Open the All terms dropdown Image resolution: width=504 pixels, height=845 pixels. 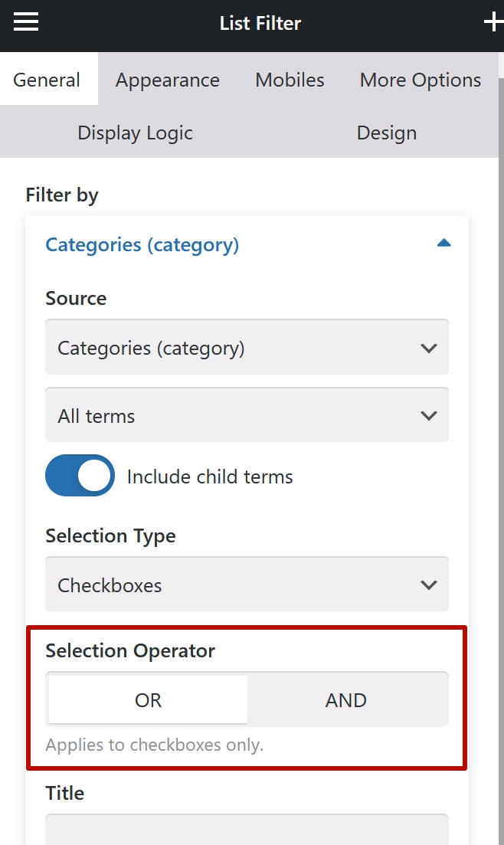pyautogui.click(x=247, y=414)
